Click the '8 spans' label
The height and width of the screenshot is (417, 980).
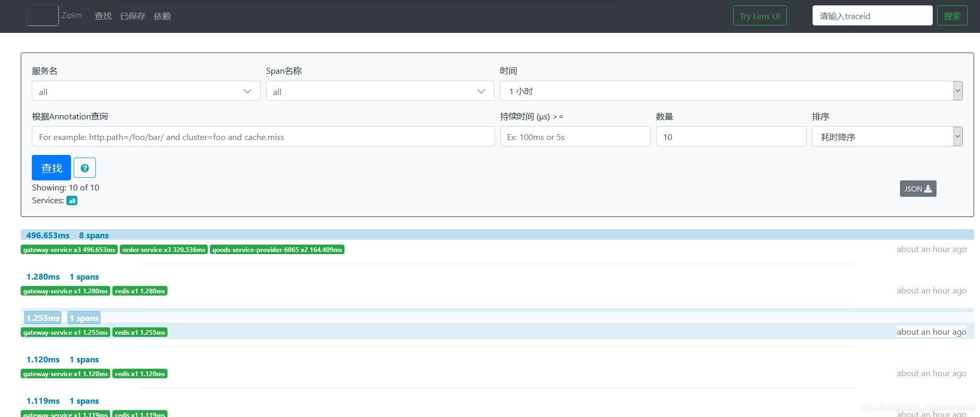click(x=94, y=236)
